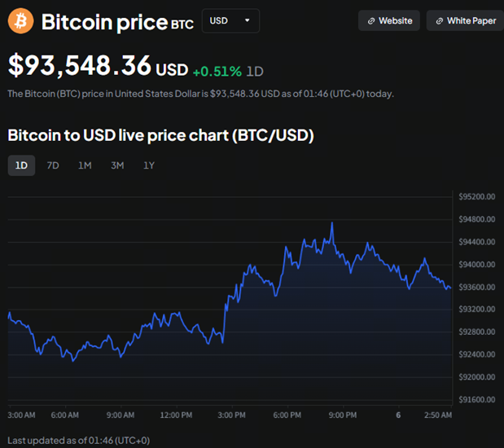504x448 pixels.
Task: Switch chart to 1Y range
Action: pos(149,165)
